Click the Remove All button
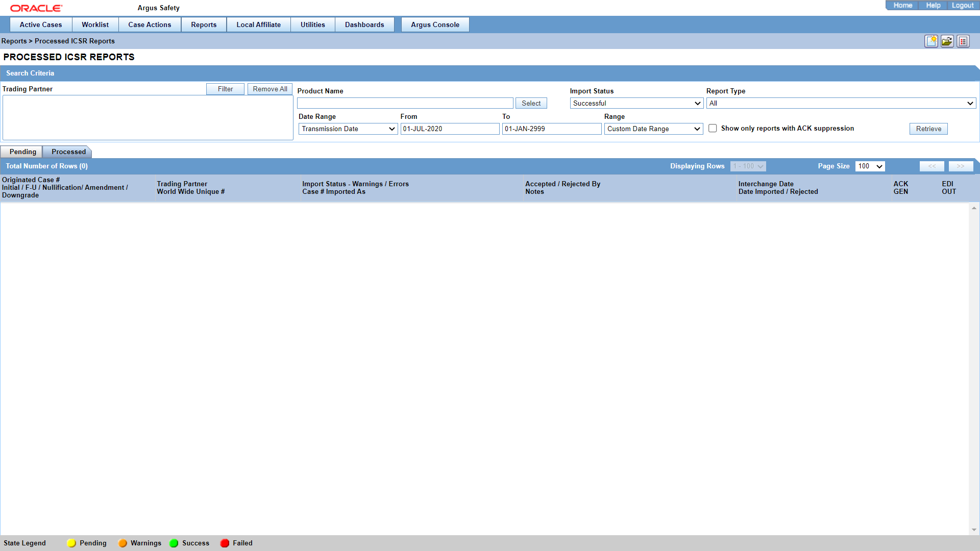 tap(269, 89)
